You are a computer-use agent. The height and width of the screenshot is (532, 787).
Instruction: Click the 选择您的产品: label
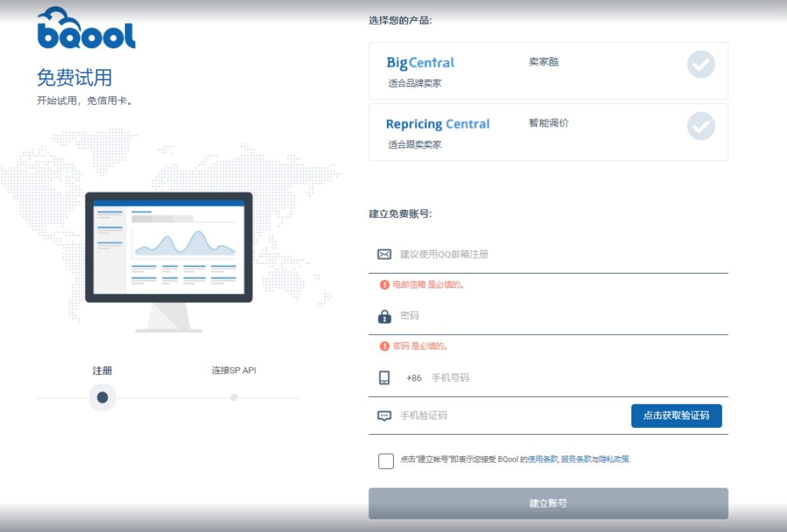tap(400, 20)
